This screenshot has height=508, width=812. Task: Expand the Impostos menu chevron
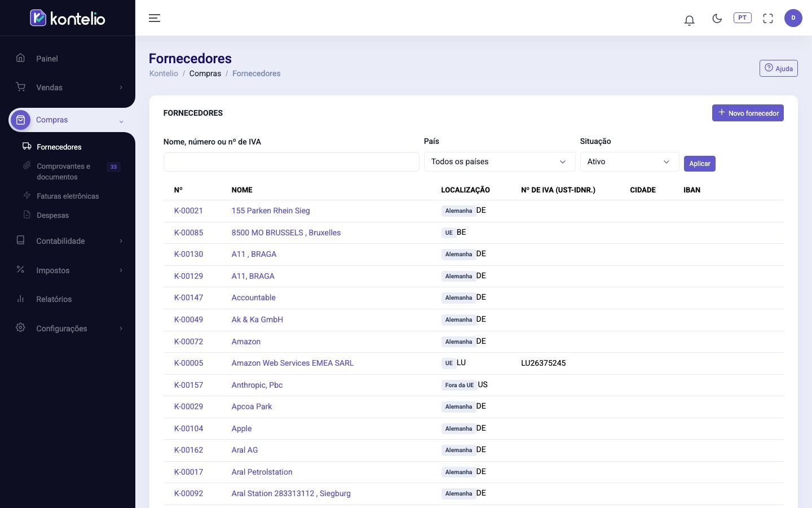coord(121,270)
